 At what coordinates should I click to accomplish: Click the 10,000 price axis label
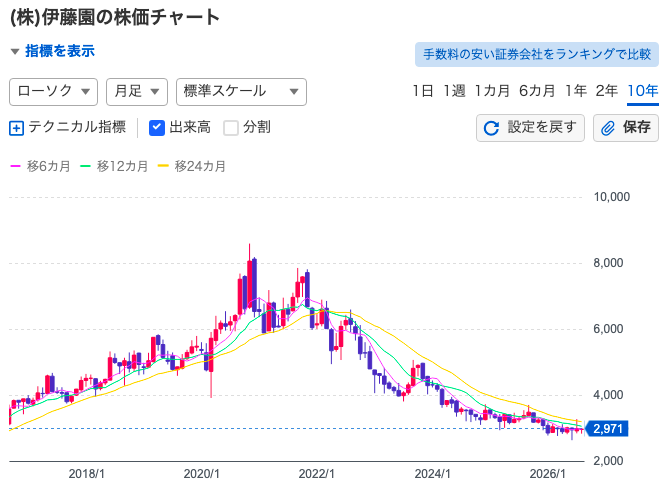pos(611,197)
